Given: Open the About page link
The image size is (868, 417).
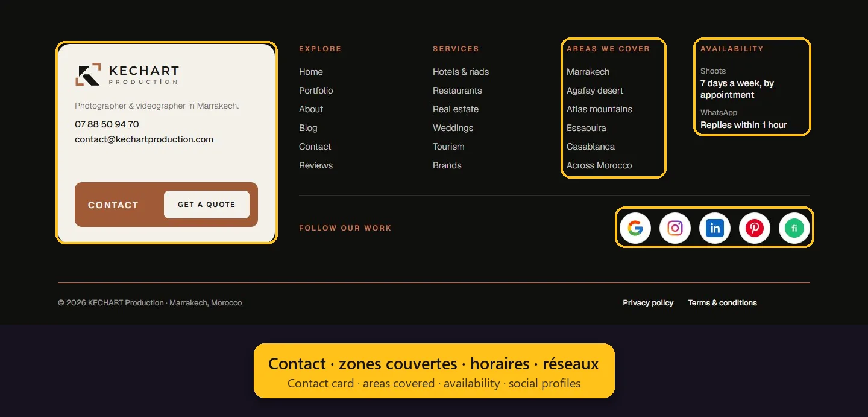Looking at the screenshot, I should pyautogui.click(x=311, y=109).
